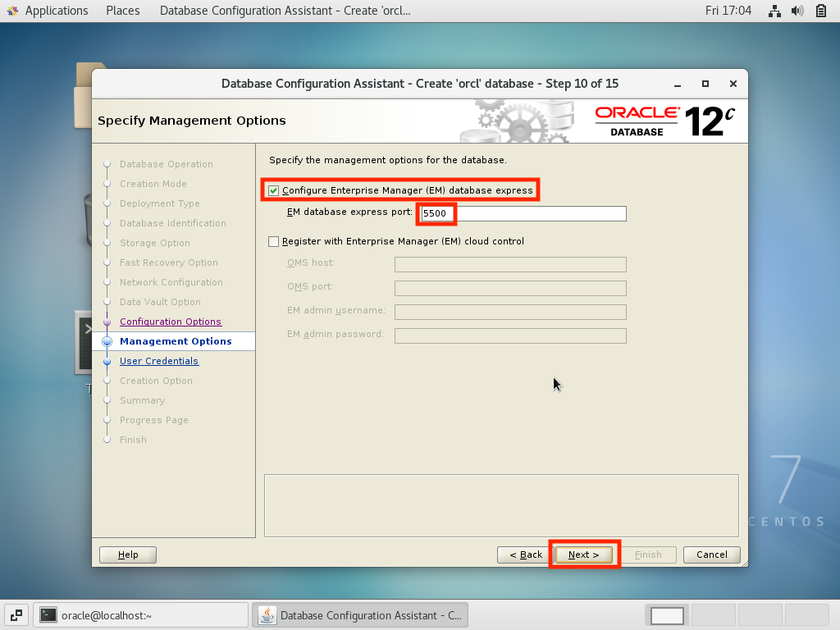Click the message area at dialog bottom
Image resolution: width=840 pixels, height=630 pixels.
point(501,505)
